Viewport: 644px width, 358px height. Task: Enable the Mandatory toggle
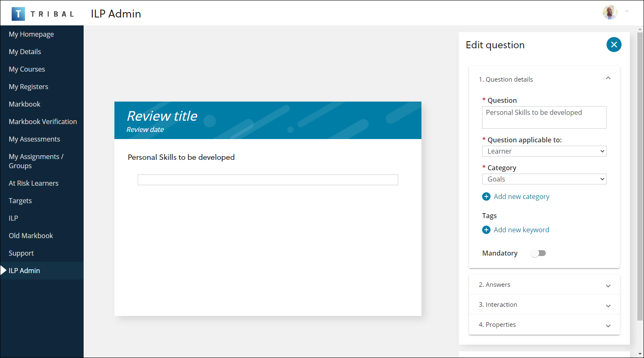[x=538, y=253]
